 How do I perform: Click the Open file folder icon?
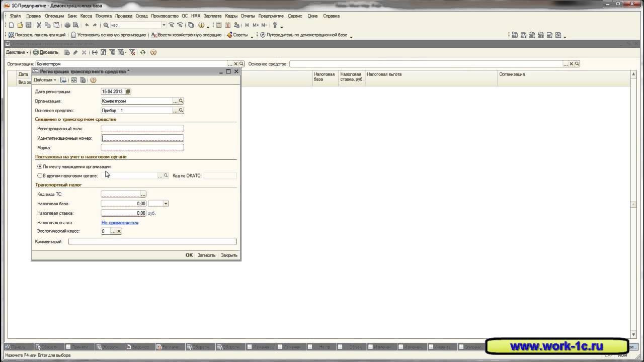[x=20, y=25]
